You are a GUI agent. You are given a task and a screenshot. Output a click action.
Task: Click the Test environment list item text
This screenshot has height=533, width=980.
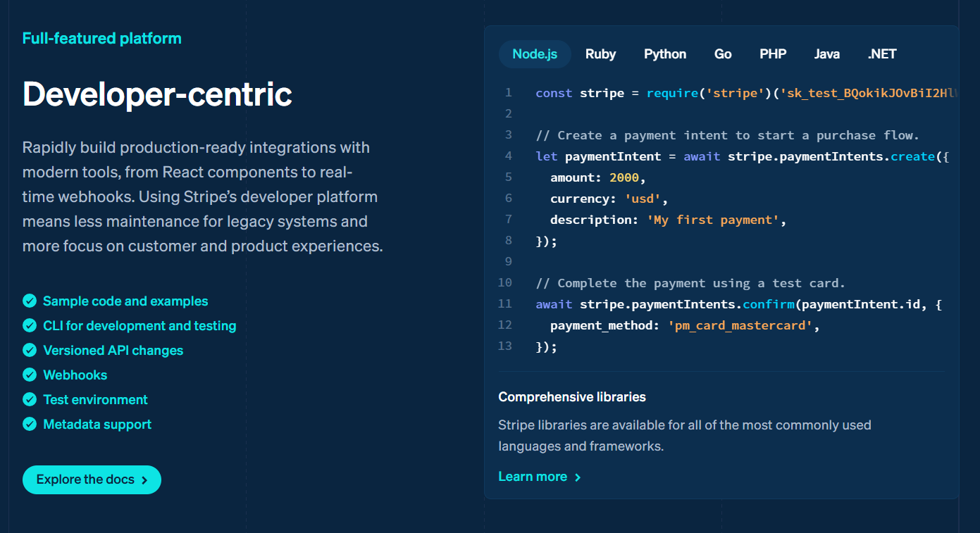95,400
